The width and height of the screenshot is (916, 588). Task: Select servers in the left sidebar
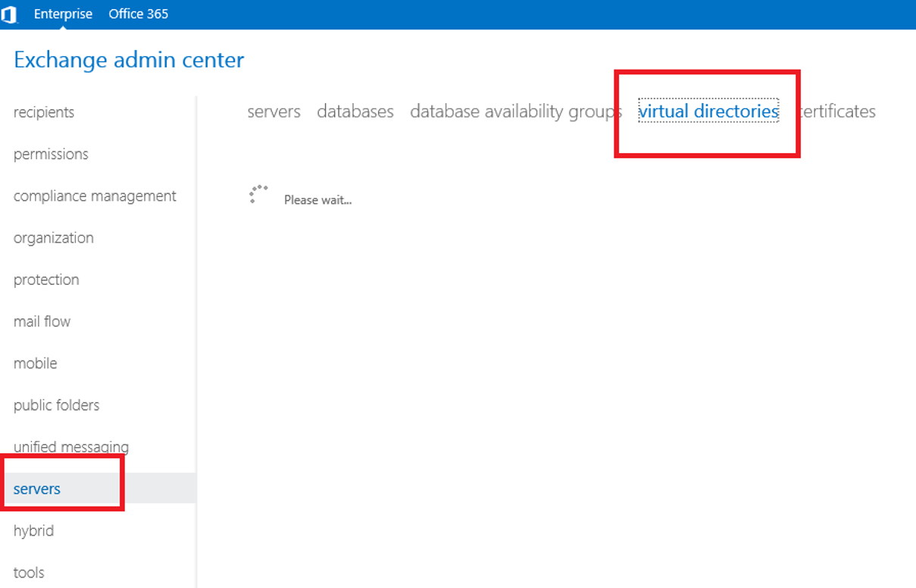[x=37, y=489]
